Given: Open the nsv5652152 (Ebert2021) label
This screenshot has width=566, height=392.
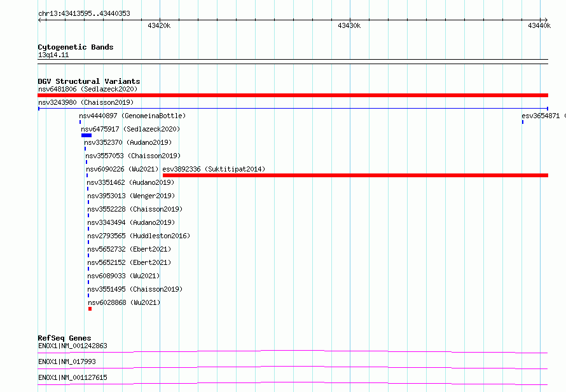Looking at the screenshot, I should (129, 262).
